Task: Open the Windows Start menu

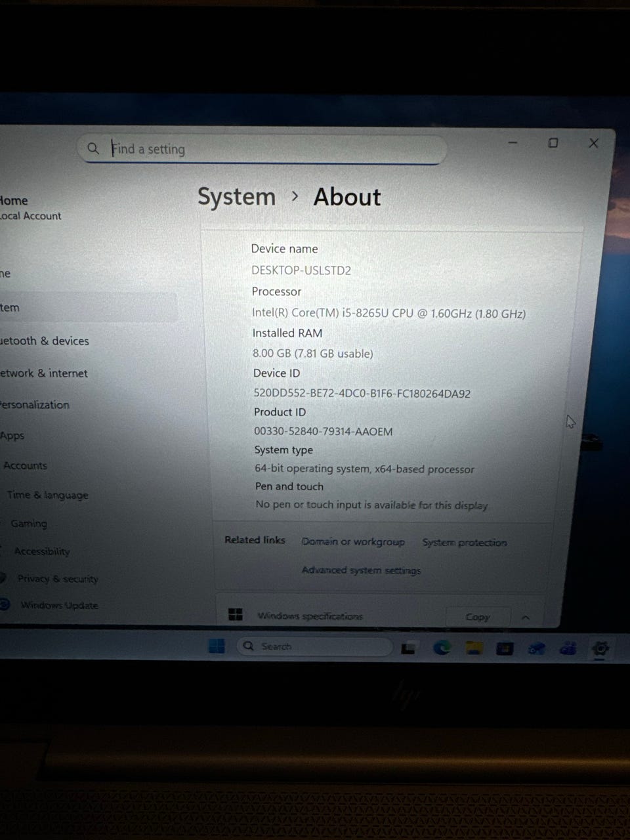Action: click(217, 646)
